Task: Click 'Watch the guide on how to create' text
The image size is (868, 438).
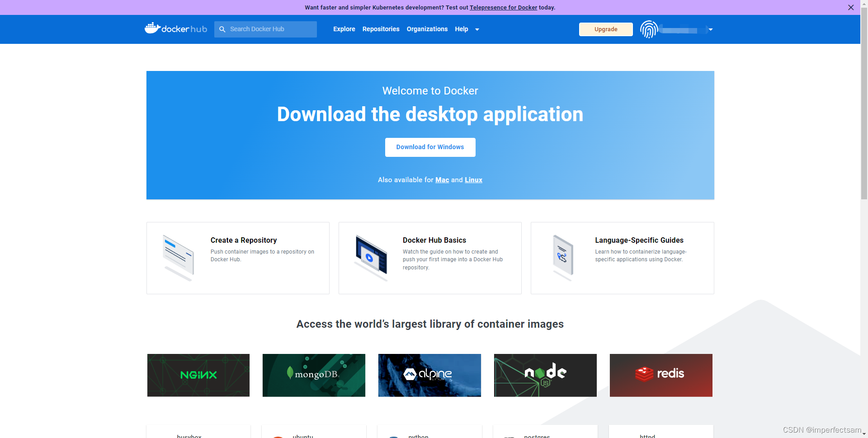Action: click(453, 259)
